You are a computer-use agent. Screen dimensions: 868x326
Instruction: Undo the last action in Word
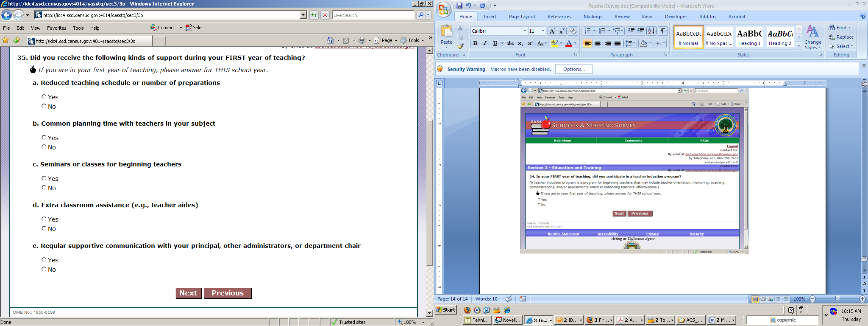click(469, 6)
